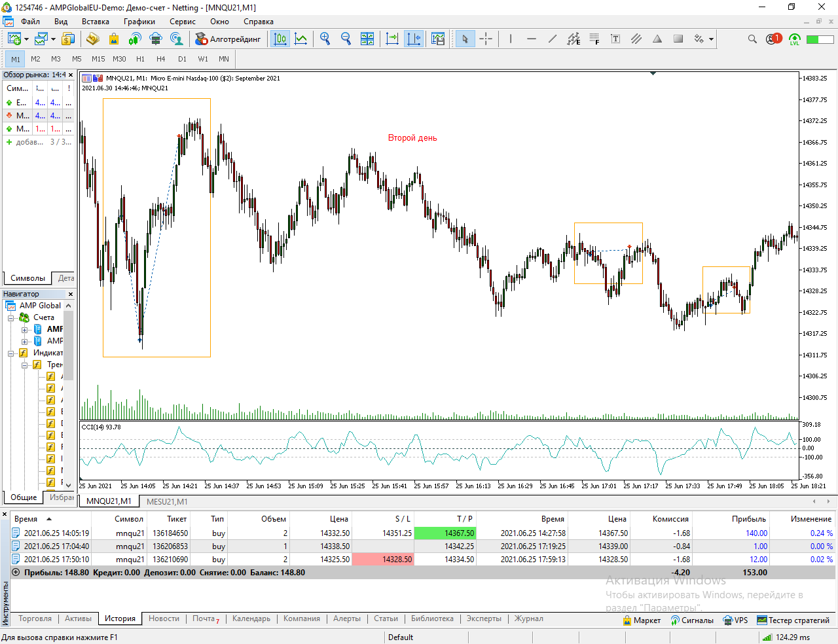Switch timeframe to H1
The image size is (838, 644).
140,59
